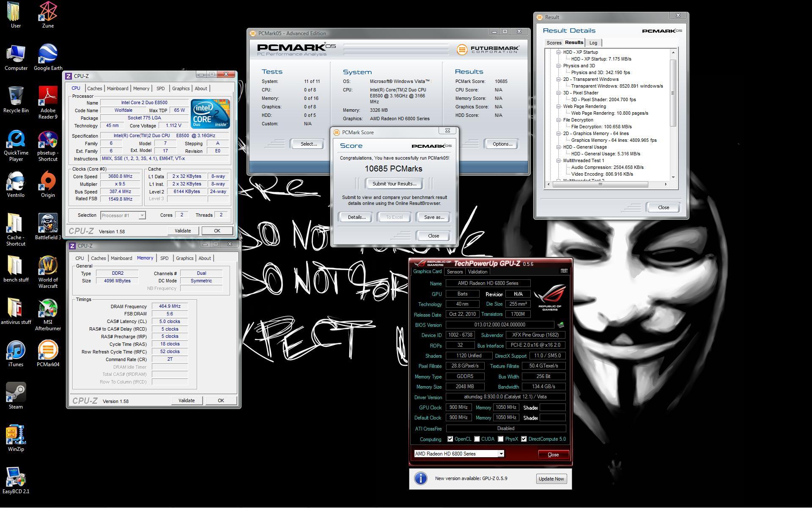Open the Recycle Bin
The height and width of the screenshot is (508, 812).
tap(16, 99)
